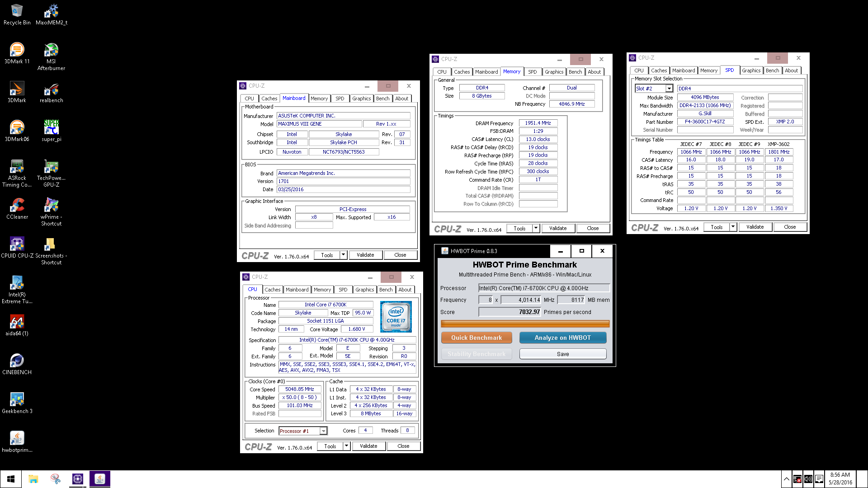Viewport: 868px width, 488px height.
Task: Click Quick Benchmark in HWBOT Prime
Action: pos(476,338)
